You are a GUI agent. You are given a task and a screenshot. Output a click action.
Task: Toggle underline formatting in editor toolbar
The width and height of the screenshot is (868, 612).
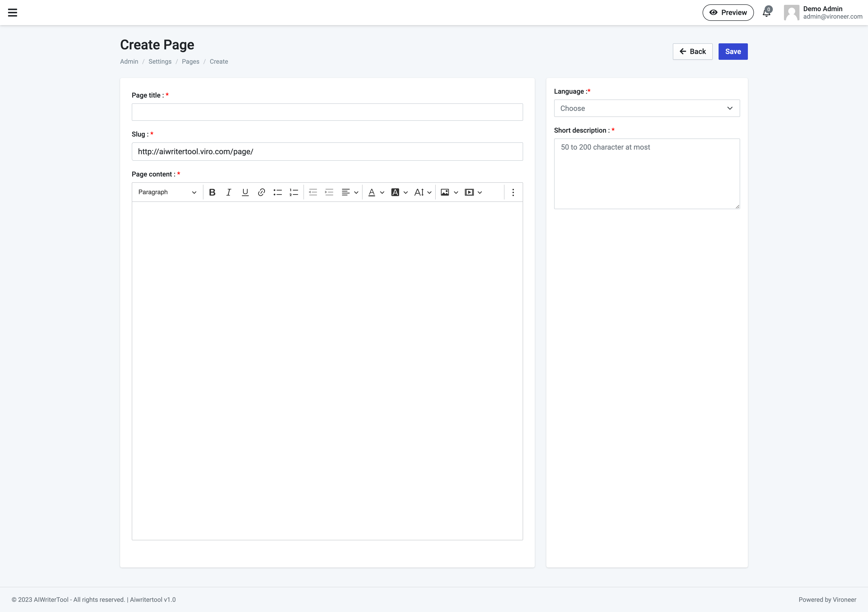click(245, 192)
